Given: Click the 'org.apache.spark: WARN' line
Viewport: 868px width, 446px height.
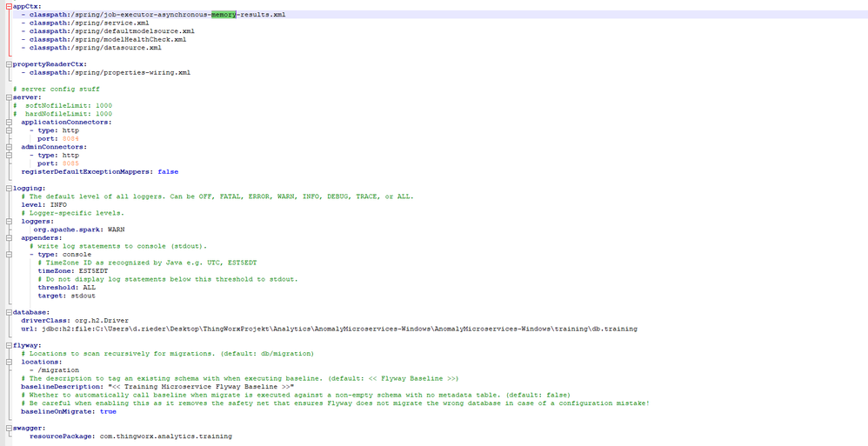Looking at the screenshot, I should [79, 230].
